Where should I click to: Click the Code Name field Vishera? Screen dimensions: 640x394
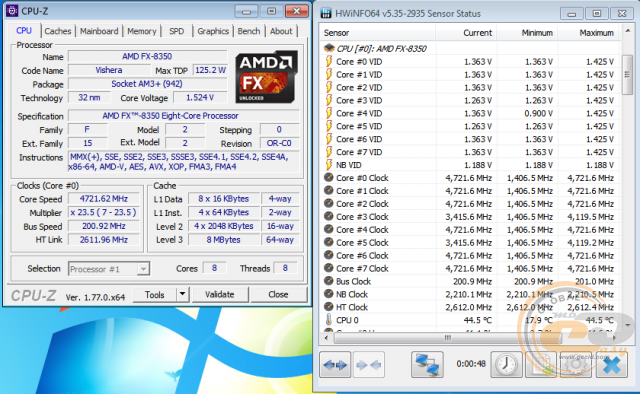[109, 70]
